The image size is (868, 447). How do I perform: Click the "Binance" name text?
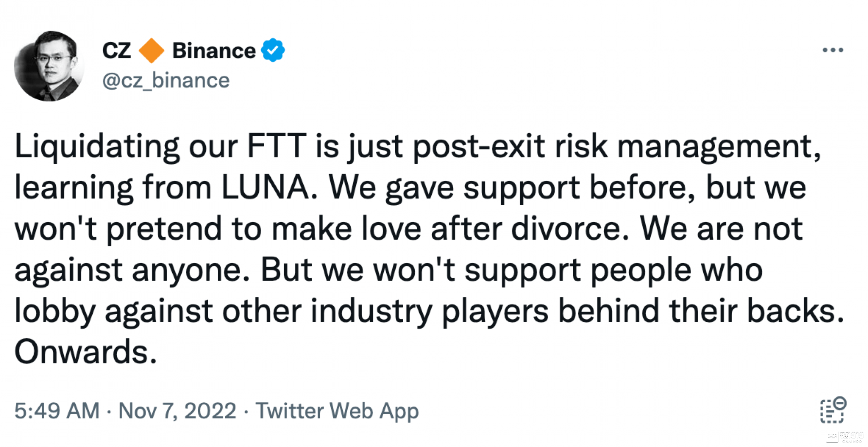click(x=214, y=50)
